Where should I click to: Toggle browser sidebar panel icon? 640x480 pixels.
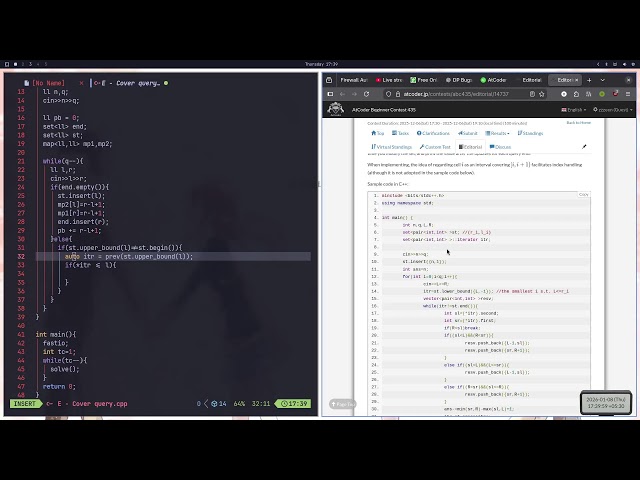pyautogui.click(x=330, y=94)
